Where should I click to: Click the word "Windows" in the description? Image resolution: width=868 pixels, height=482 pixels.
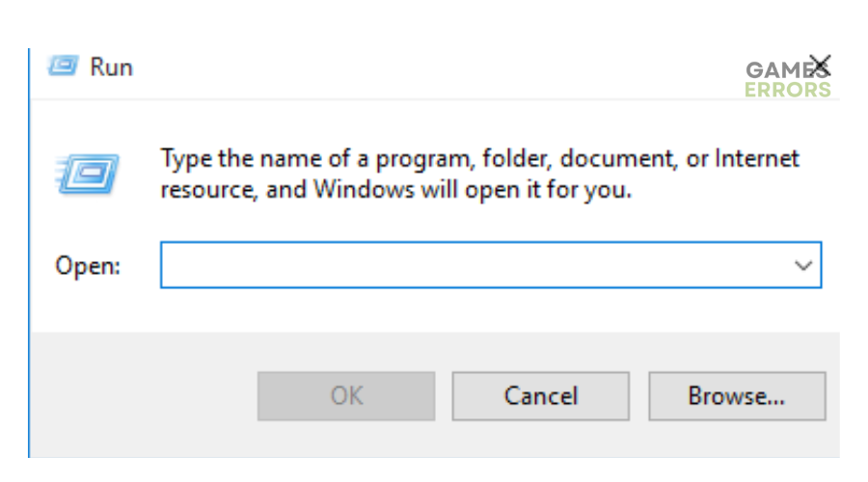(x=364, y=189)
